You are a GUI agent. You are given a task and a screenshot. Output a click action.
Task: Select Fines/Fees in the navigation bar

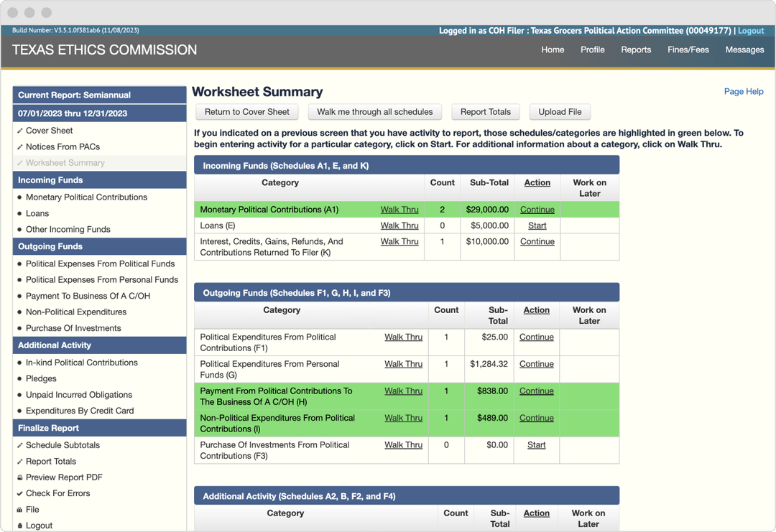(x=688, y=50)
